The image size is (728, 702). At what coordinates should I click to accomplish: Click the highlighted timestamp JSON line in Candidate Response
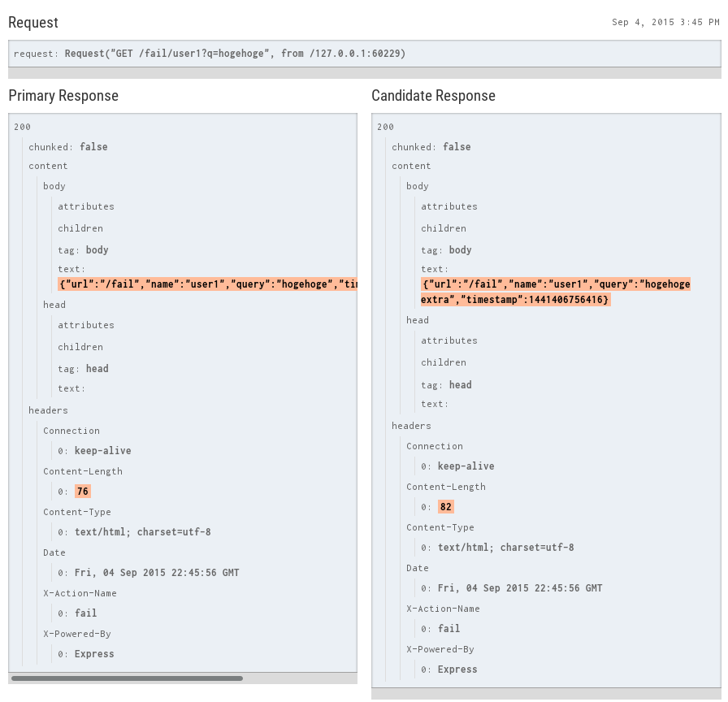pos(515,300)
